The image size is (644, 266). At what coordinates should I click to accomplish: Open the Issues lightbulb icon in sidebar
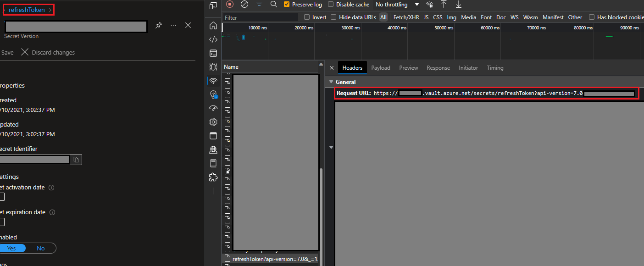click(x=213, y=94)
